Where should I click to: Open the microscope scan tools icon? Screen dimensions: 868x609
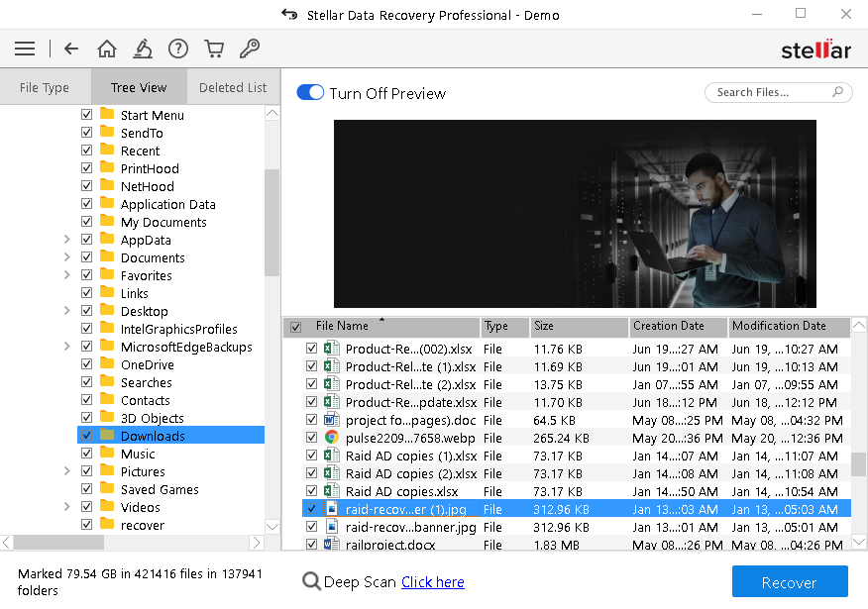pyautogui.click(x=143, y=49)
